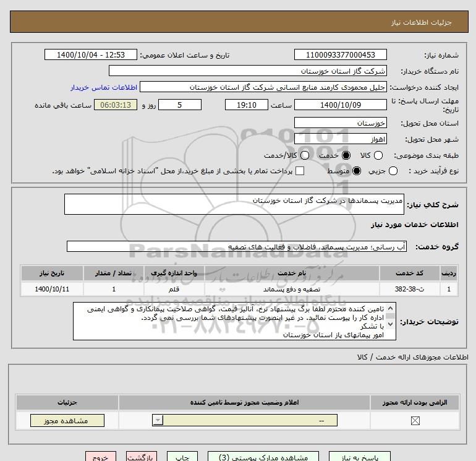This screenshot has width=476, height=461.
Task: Tick the اسناد خزانه اسلامی payment checkbox
Action: [300, 171]
